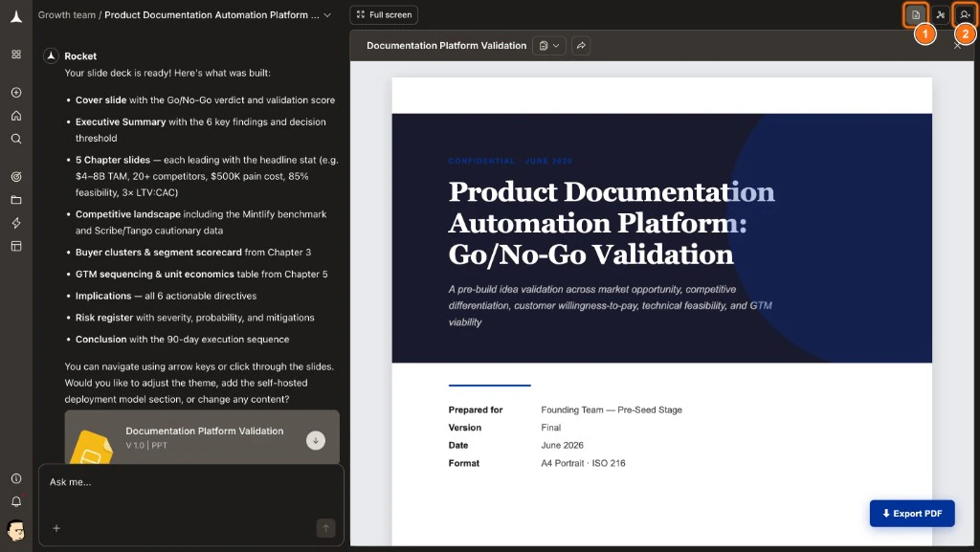The image size is (980, 552).
Task: Open the projects folder icon
Action: point(15,199)
